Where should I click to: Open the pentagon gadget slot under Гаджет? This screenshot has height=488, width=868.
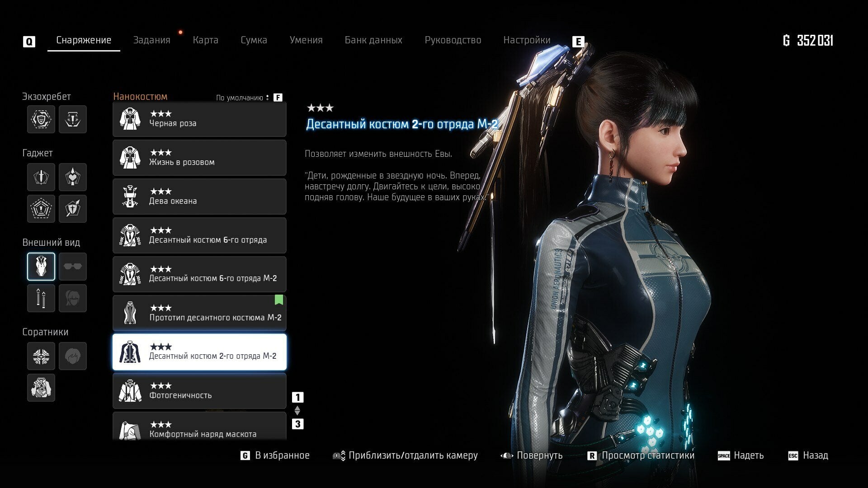coord(41,209)
